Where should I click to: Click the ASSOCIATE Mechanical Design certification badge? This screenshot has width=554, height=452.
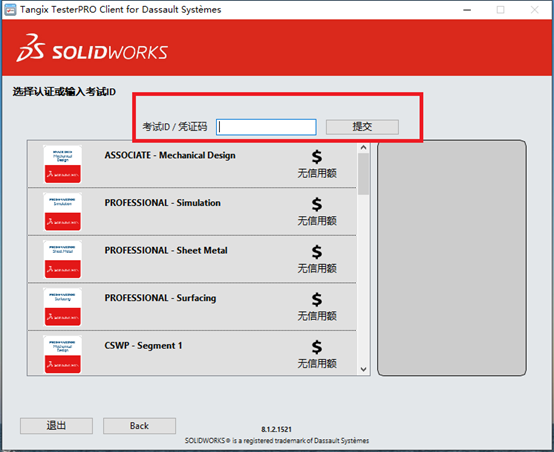[62, 164]
